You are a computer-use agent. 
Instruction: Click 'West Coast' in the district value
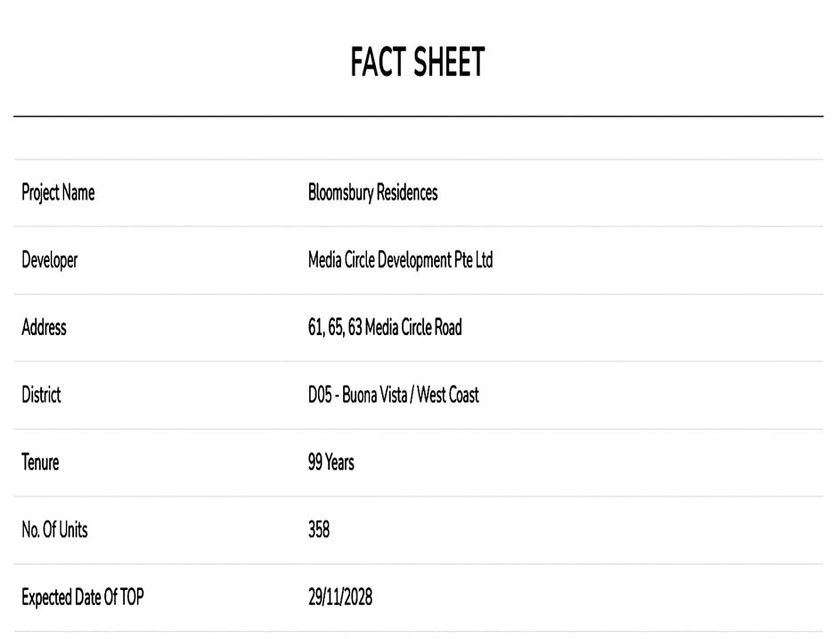tap(447, 395)
